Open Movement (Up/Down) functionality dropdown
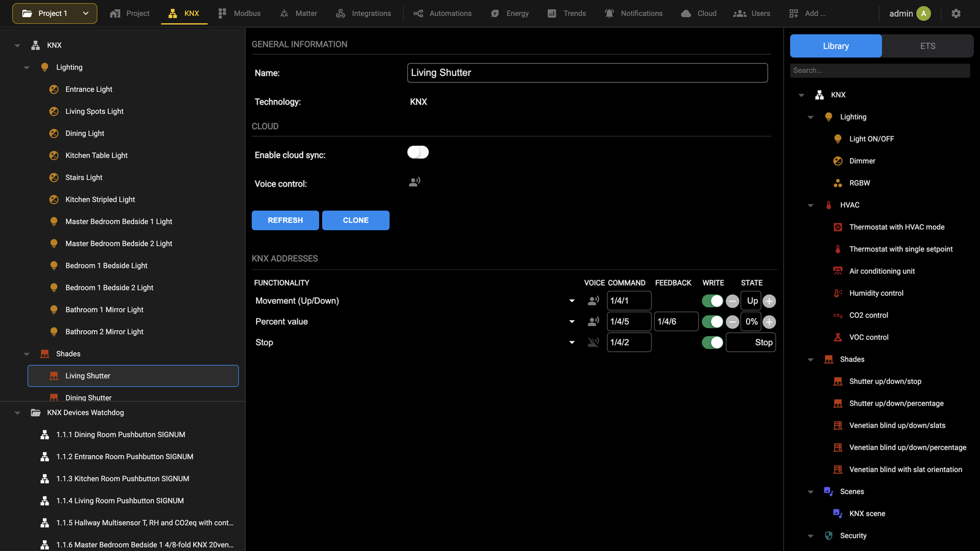 coord(572,301)
